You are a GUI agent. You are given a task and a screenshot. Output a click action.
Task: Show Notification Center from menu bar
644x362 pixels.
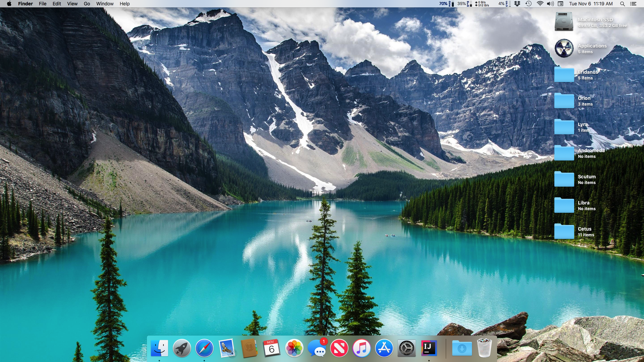[633, 4]
